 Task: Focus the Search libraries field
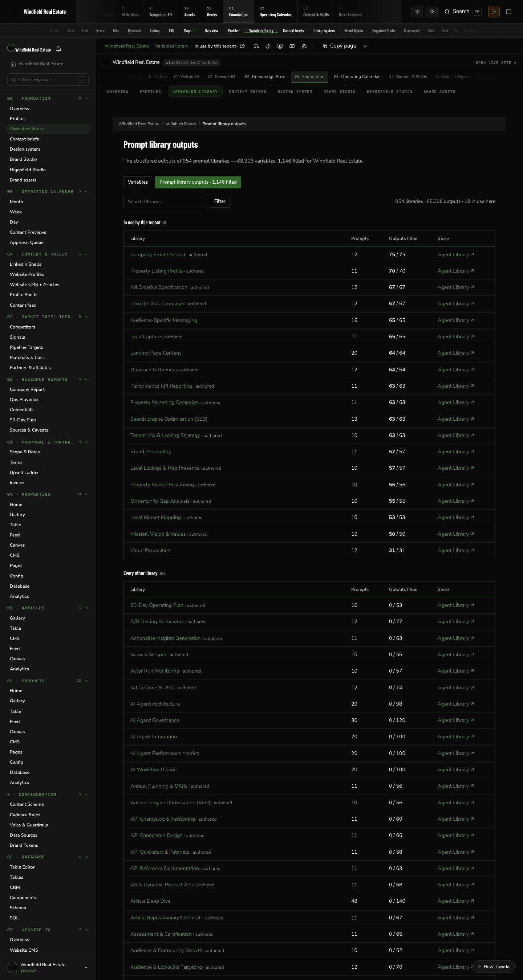[165, 202]
